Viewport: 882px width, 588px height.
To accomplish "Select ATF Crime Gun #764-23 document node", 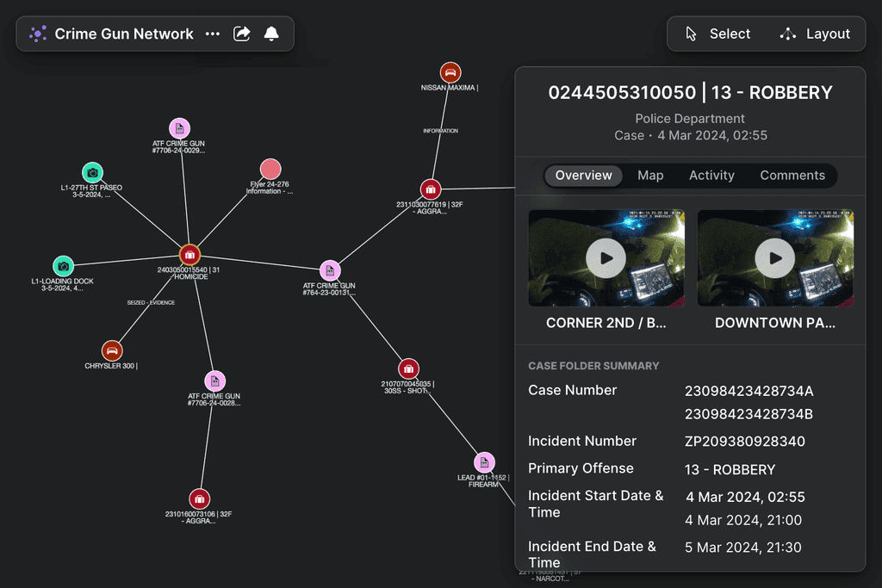I will [x=330, y=271].
